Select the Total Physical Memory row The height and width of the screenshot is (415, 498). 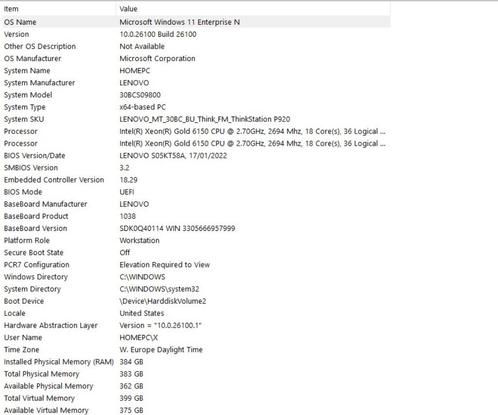click(41, 374)
